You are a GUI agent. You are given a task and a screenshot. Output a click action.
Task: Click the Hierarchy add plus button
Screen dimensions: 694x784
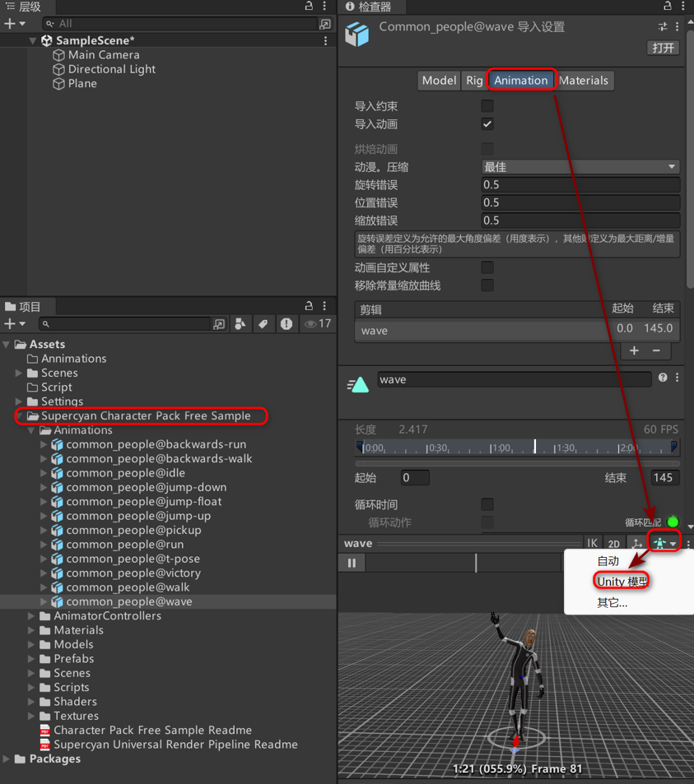coord(10,24)
